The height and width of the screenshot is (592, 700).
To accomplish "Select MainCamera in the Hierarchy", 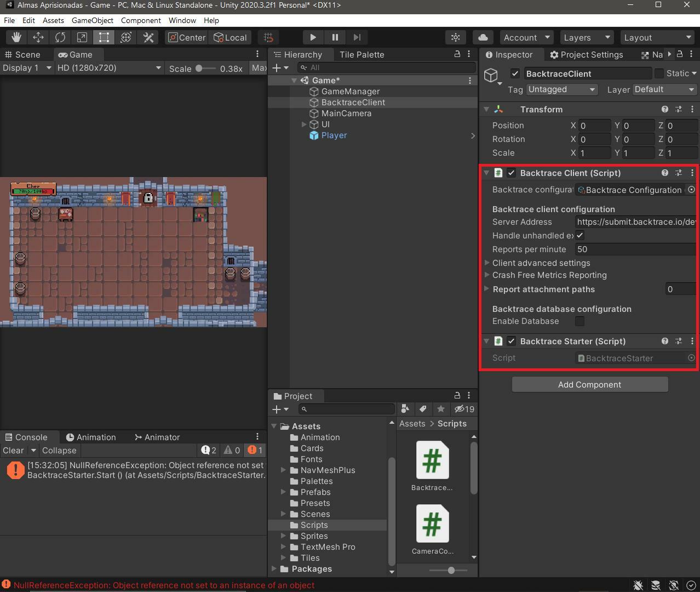I will point(346,113).
